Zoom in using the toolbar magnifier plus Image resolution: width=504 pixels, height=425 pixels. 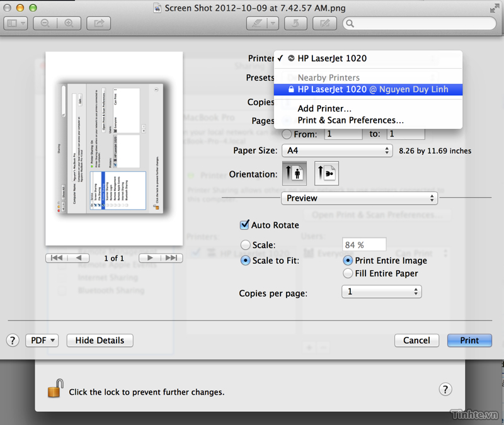click(x=69, y=23)
